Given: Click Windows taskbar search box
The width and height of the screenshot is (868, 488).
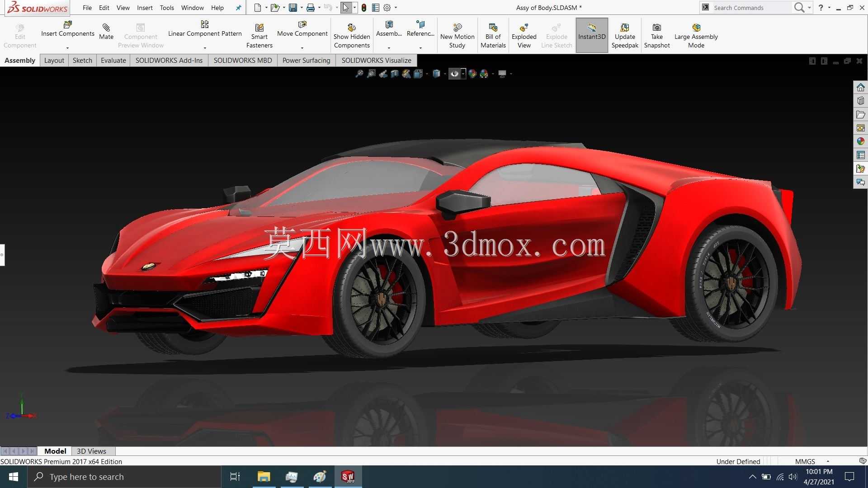Looking at the screenshot, I should pyautogui.click(x=124, y=477).
